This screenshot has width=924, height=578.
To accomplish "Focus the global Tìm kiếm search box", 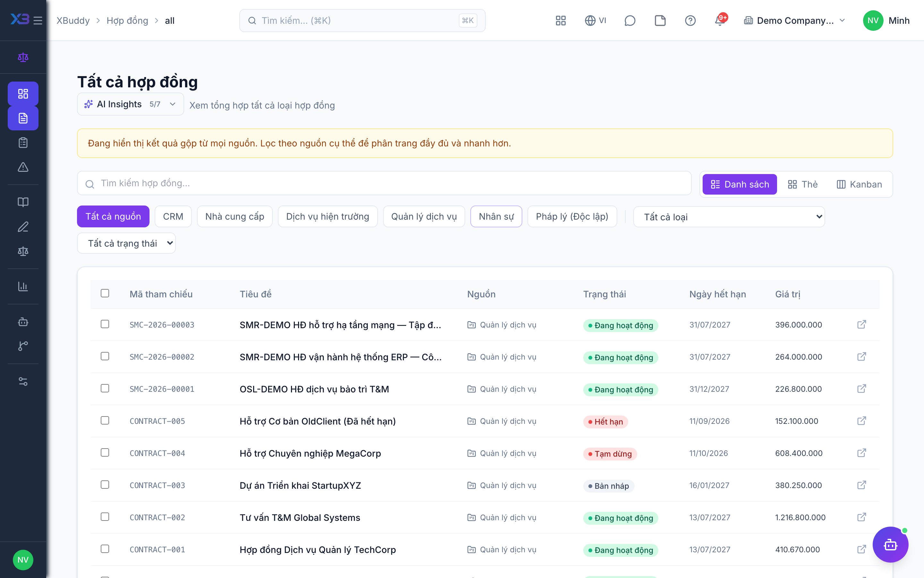I will click(362, 21).
